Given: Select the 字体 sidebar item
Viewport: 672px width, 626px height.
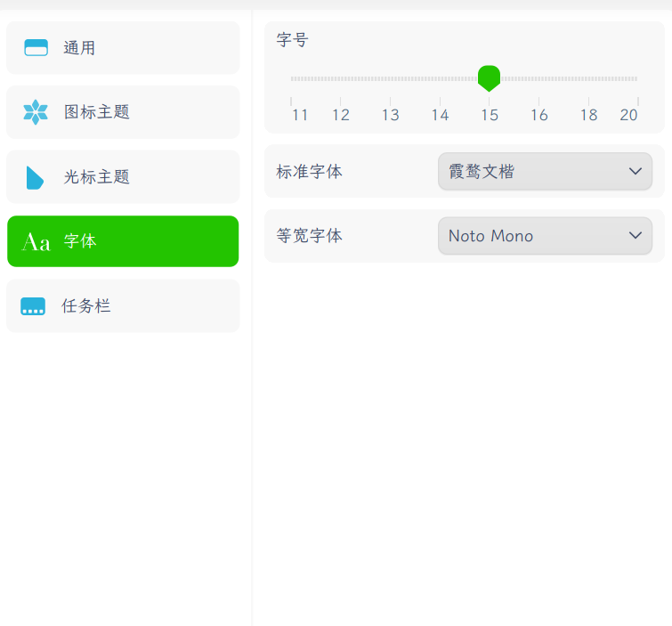Looking at the screenshot, I should click(123, 241).
